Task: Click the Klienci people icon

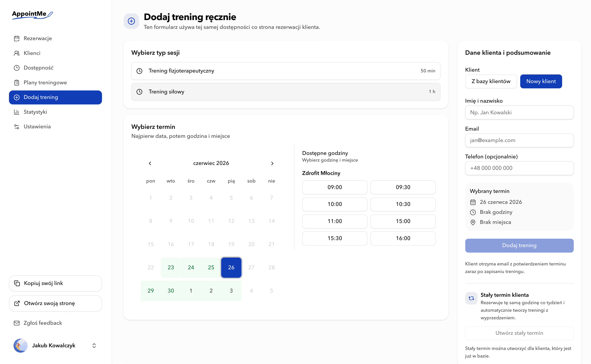Action: pos(17,53)
